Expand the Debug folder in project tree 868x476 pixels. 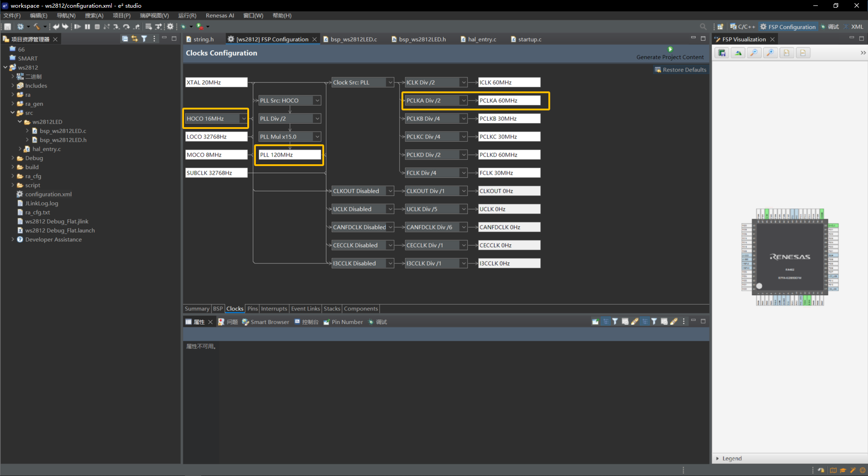pyautogui.click(x=13, y=158)
